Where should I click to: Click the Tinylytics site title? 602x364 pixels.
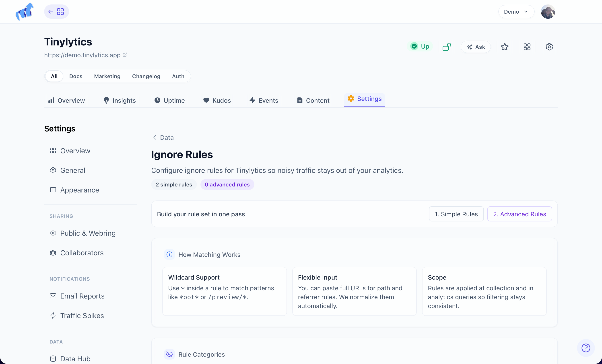pos(68,42)
